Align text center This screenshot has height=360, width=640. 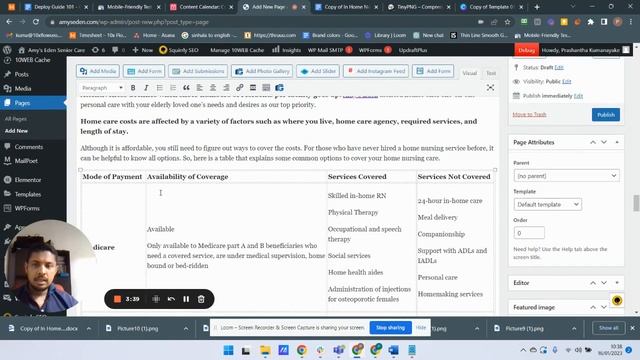click(x=213, y=88)
